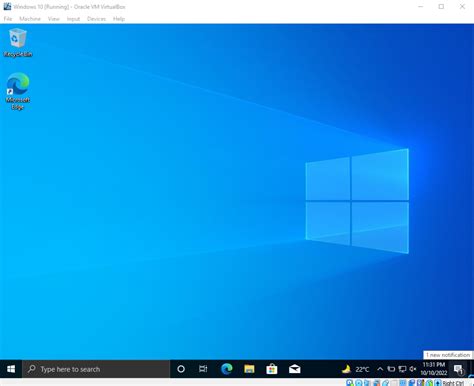474x386 pixels.
Task: Open the weather widget moon icon
Action: click(346, 369)
